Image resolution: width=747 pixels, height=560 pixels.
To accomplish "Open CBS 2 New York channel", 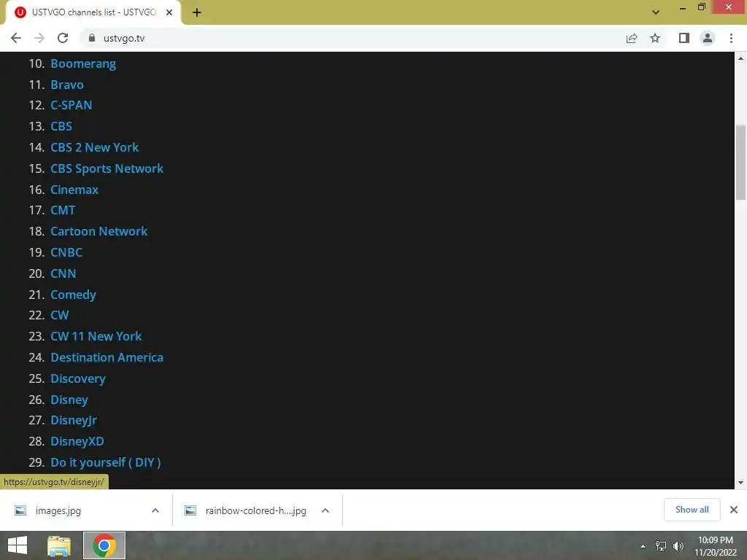I will [x=95, y=147].
